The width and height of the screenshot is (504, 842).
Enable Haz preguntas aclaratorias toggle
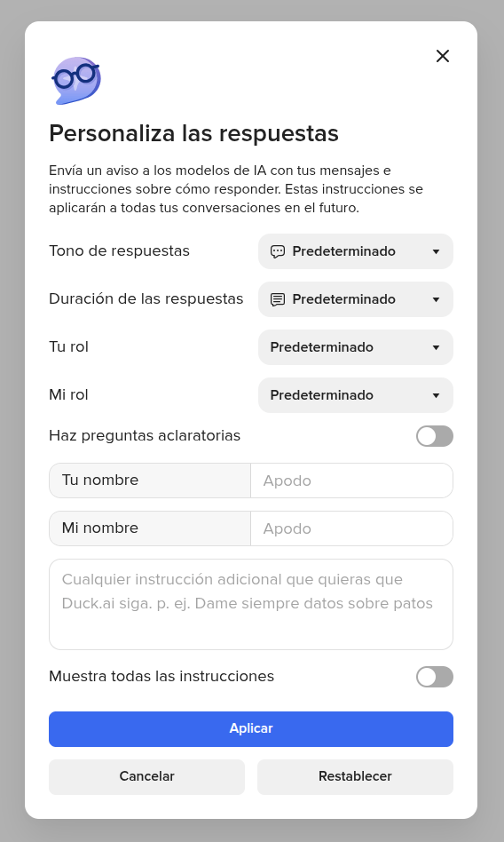(434, 436)
